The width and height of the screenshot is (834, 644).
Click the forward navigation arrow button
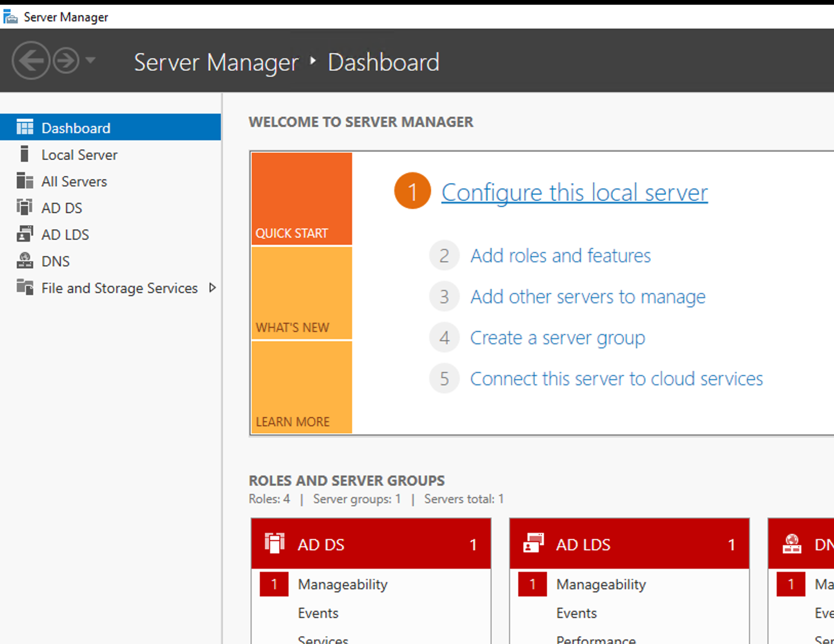click(x=66, y=60)
